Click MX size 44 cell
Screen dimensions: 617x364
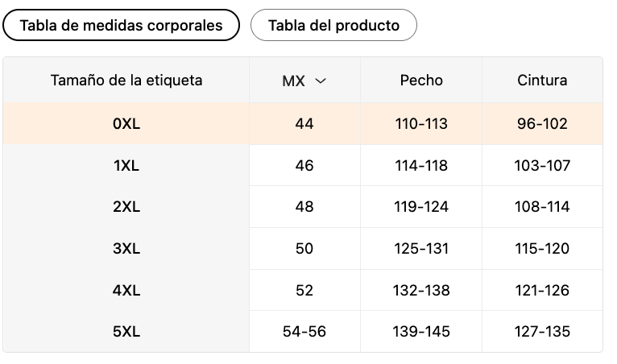pos(304,124)
